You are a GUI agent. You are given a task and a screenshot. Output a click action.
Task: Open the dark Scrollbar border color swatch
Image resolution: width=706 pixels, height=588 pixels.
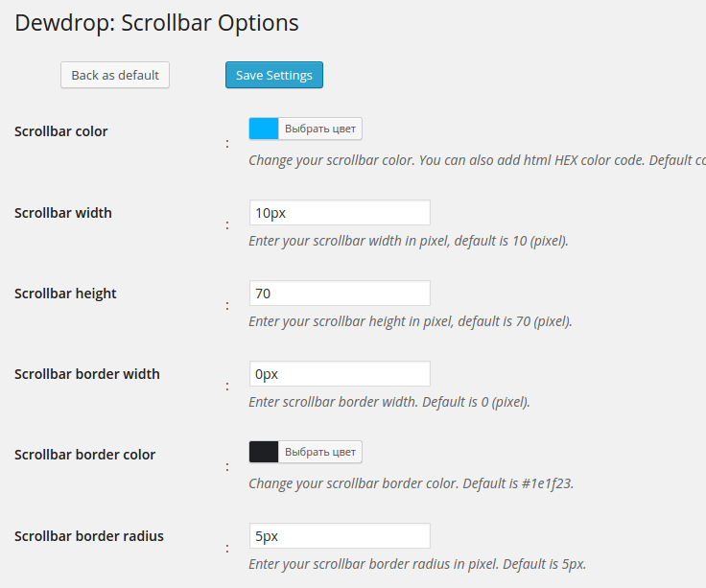(x=264, y=452)
